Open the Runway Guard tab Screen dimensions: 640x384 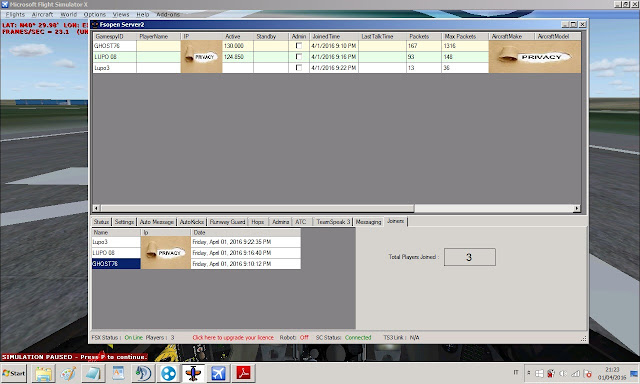[x=227, y=222]
